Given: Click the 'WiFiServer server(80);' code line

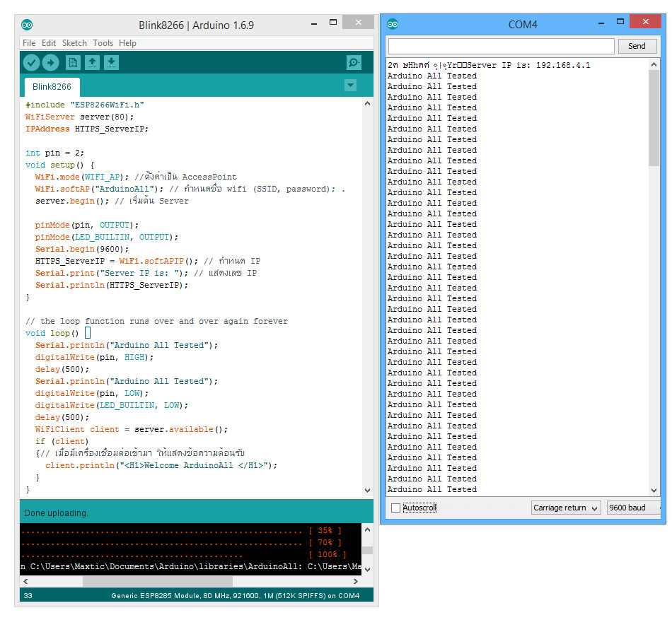Looking at the screenshot, I should pos(80,117).
